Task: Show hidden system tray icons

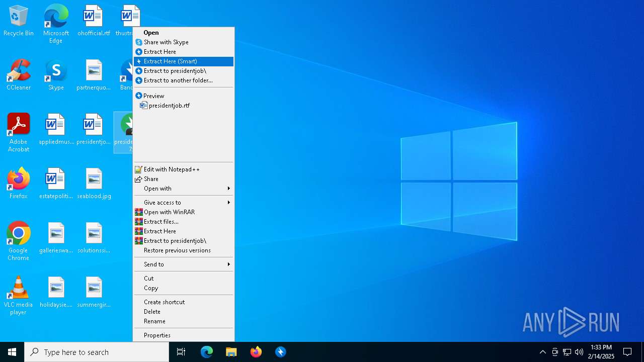Action: coord(542,352)
